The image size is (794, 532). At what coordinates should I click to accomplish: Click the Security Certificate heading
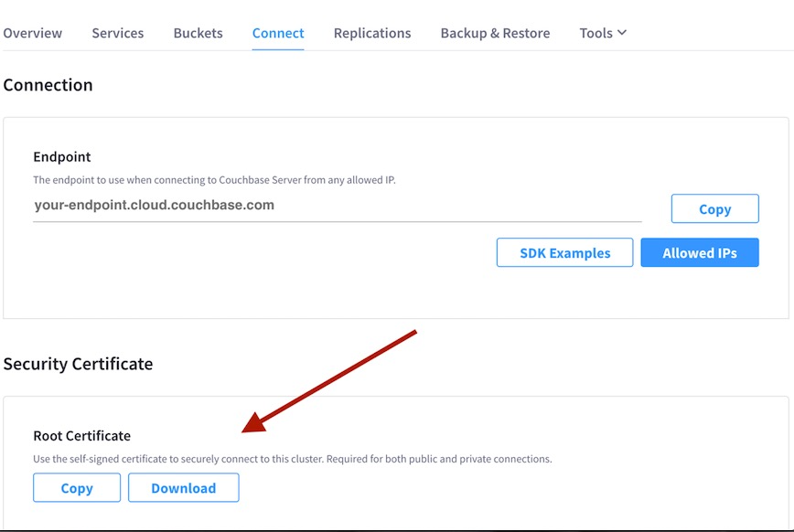tap(78, 364)
